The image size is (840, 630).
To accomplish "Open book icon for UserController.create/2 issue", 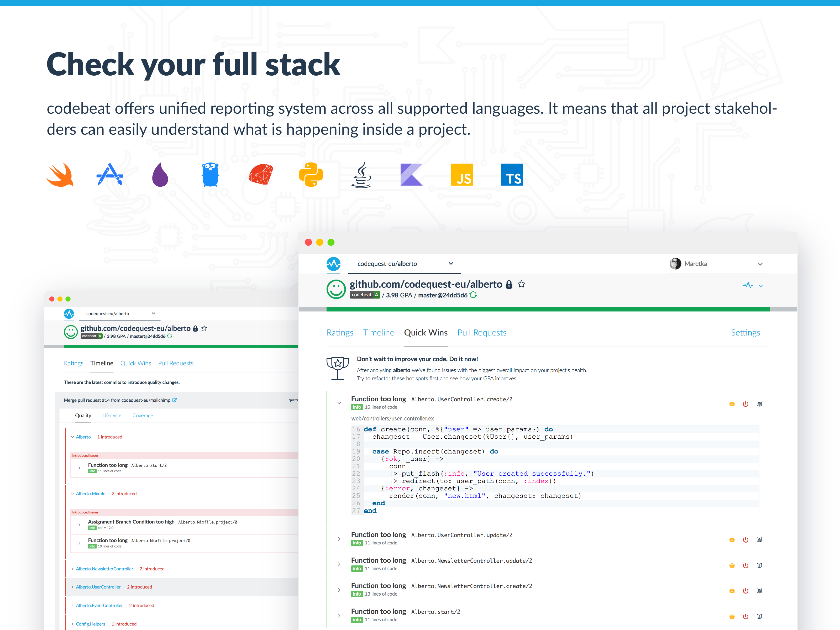I will (x=759, y=404).
